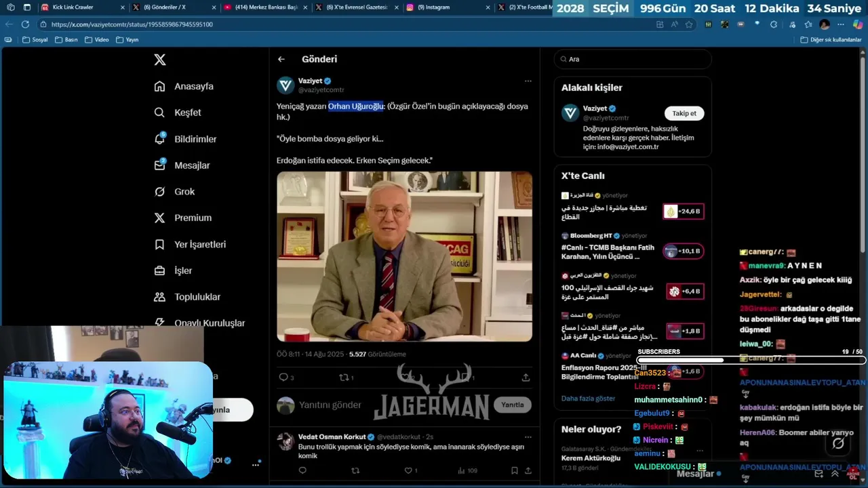
Task: Click Daha fazla göster link
Action: click(x=588, y=399)
